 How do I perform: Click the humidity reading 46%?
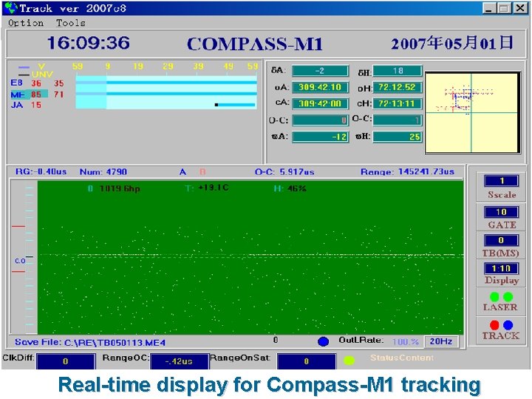click(x=296, y=188)
